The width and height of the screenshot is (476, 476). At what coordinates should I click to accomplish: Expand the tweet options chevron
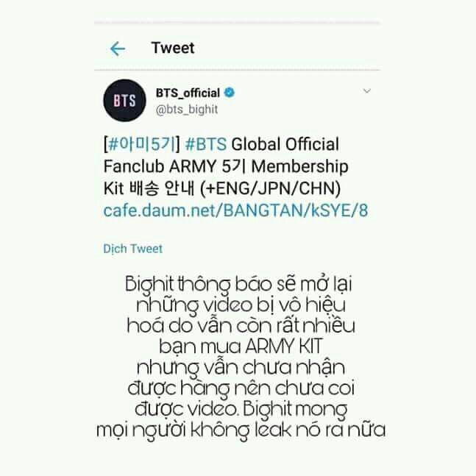point(366,90)
